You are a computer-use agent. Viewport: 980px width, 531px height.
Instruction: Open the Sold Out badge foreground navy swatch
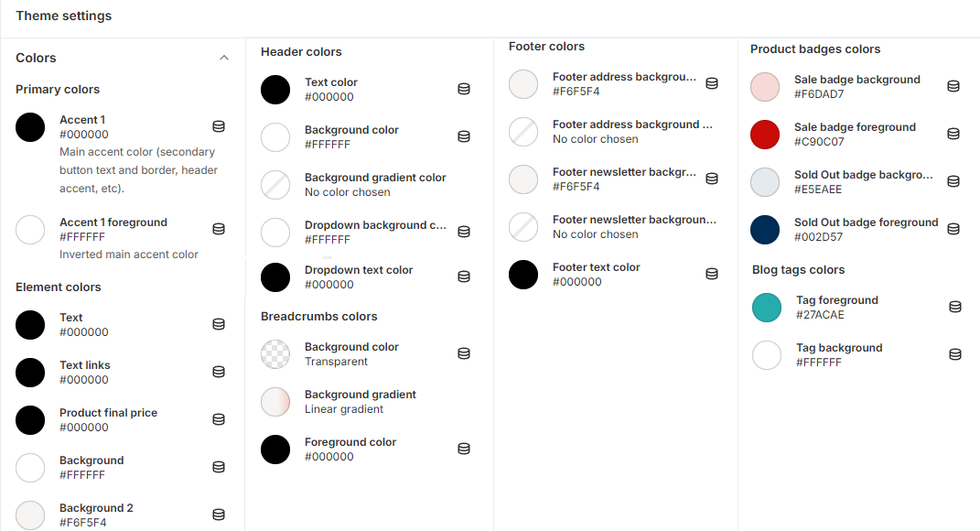pyautogui.click(x=765, y=230)
